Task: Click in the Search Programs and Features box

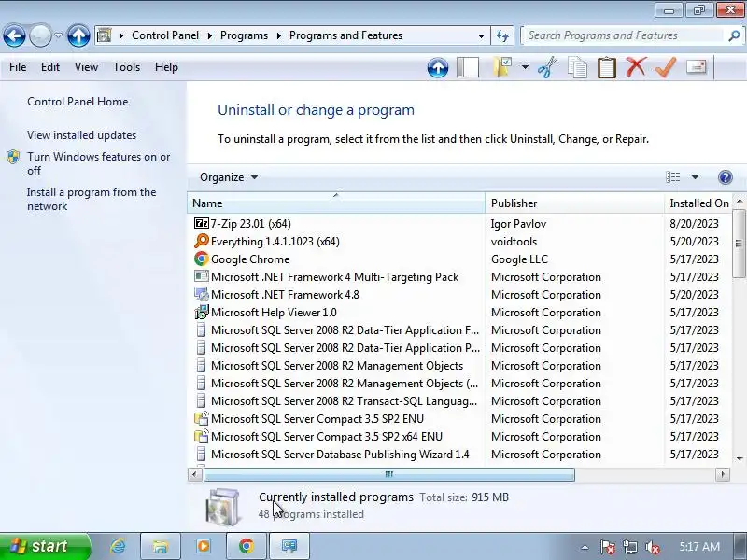Action: pos(624,35)
